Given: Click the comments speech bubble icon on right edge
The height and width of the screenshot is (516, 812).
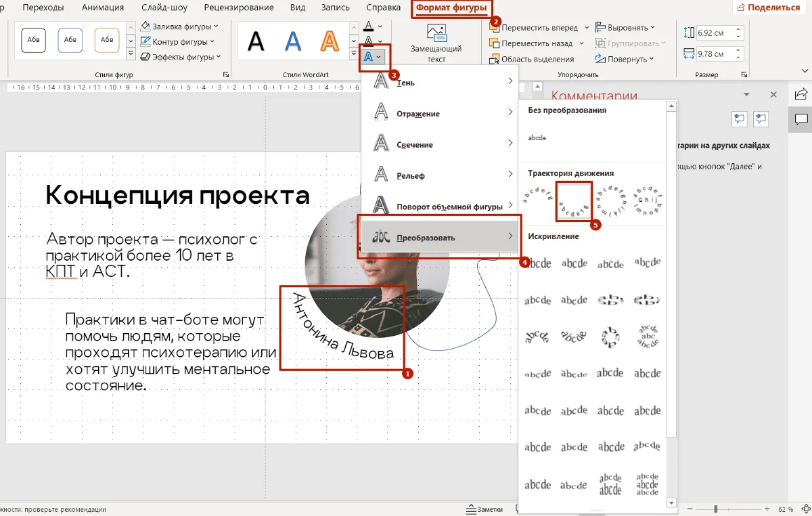Looking at the screenshot, I should [801, 120].
